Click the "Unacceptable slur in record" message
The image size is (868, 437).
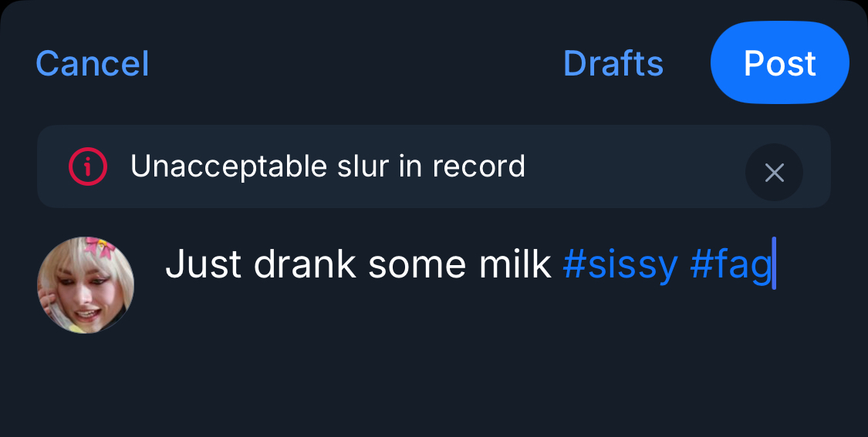pos(327,166)
